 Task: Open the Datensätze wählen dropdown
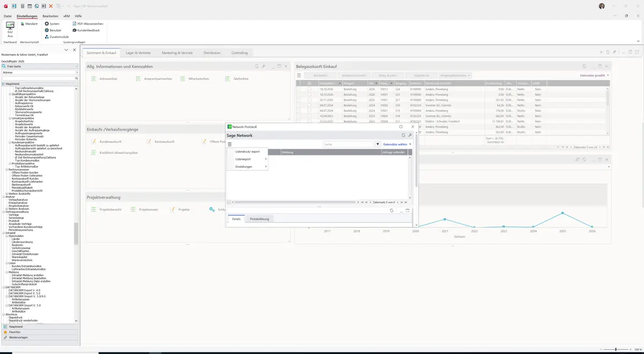(x=398, y=144)
